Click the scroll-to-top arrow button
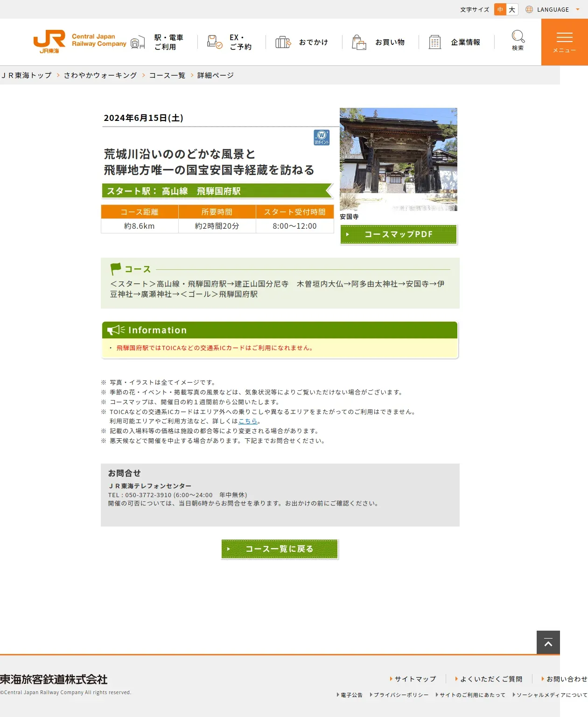Image resolution: width=588 pixels, height=717 pixels. click(548, 642)
